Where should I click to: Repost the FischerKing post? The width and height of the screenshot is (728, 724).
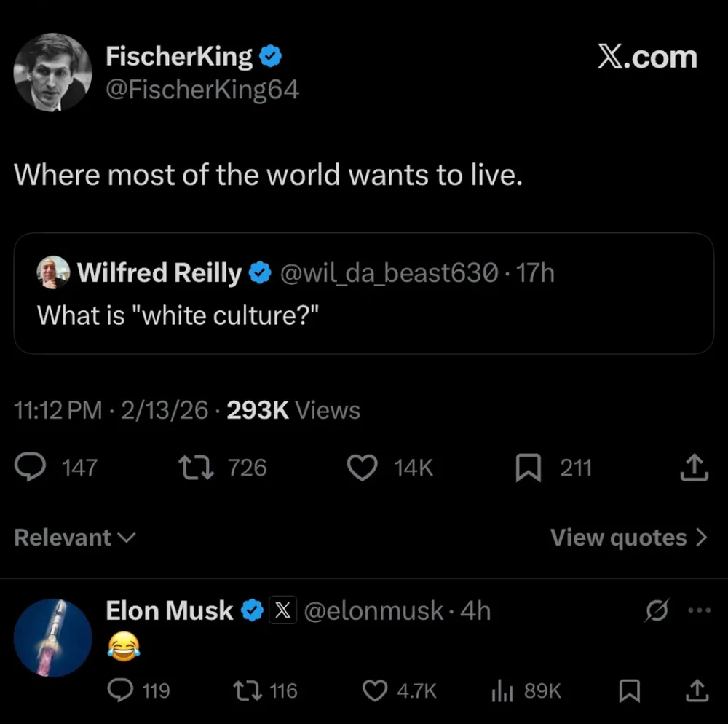click(x=196, y=468)
